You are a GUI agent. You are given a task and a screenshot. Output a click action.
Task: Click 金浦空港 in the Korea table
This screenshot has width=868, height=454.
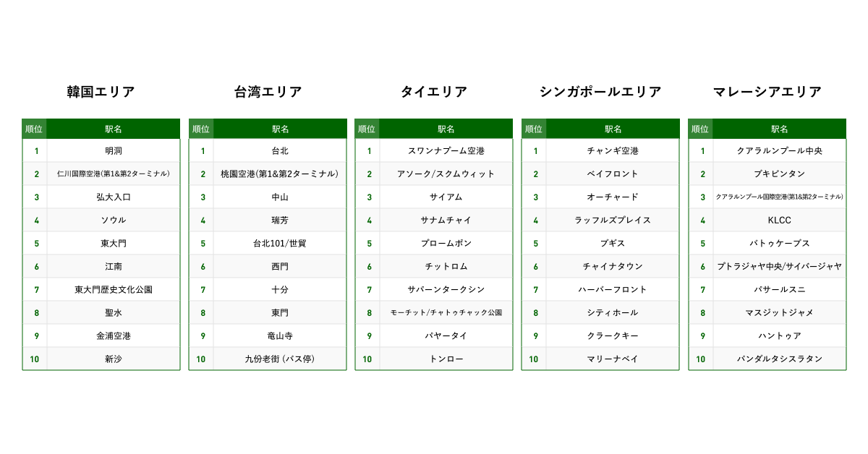coord(114,336)
